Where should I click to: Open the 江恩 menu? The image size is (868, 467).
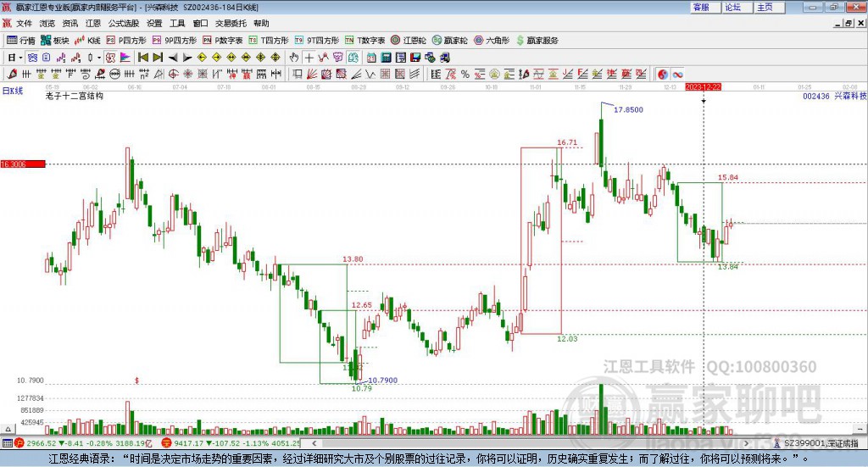pyautogui.click(x=93, y=23)
